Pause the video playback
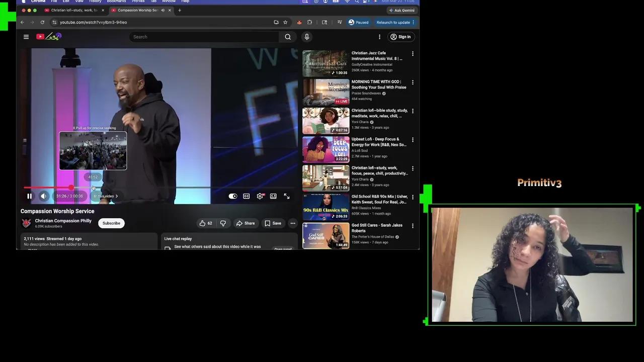The image size is (644, 362). (29, 196)
